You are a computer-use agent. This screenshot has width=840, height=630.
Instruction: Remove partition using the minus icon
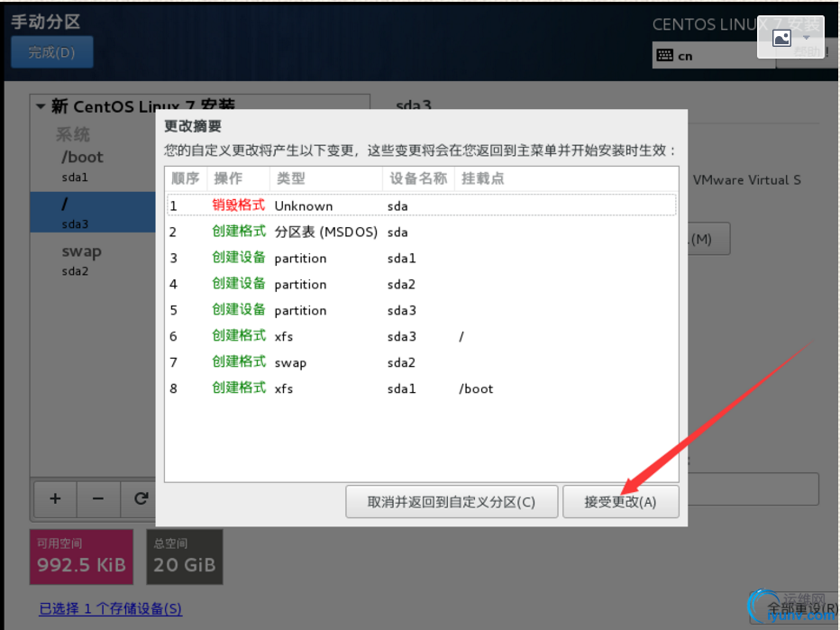[98, 498]
